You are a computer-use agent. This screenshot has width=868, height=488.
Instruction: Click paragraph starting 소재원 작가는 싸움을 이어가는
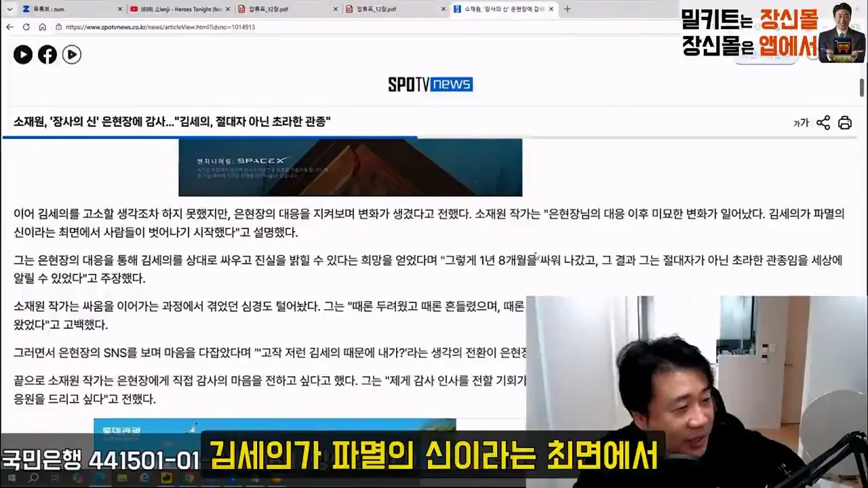coord(269,316)
